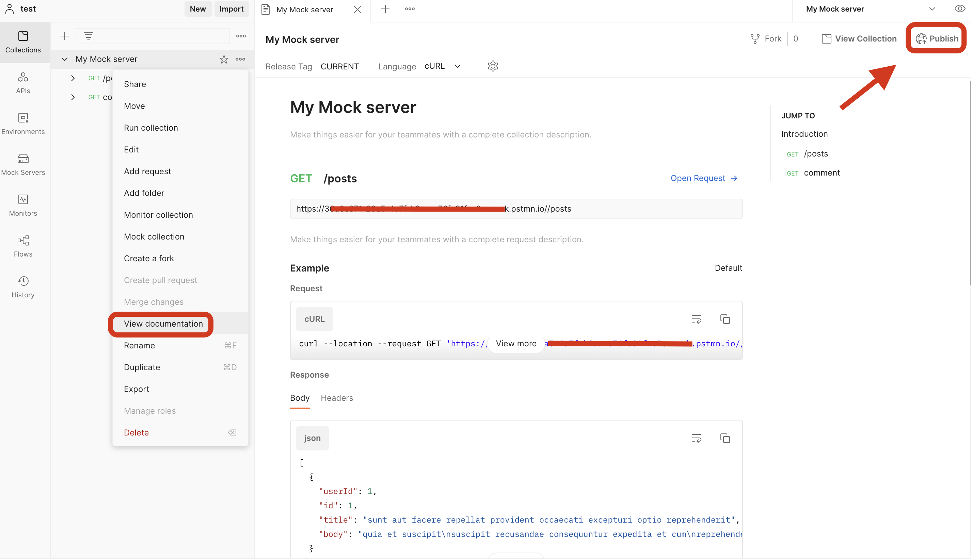Image resolution: width=971 pixels, height=560 pixels.
Task: Open the Mock Servers sidebar panel
Action: (23, 164)
